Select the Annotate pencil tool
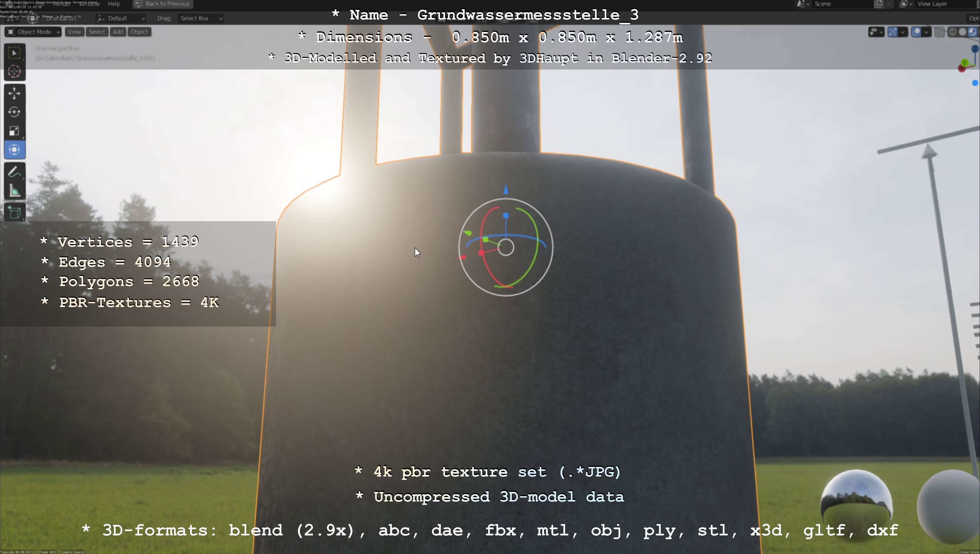The height and width of the screenshot is (554, 980). pyautogui.click(x=14, y=172)
